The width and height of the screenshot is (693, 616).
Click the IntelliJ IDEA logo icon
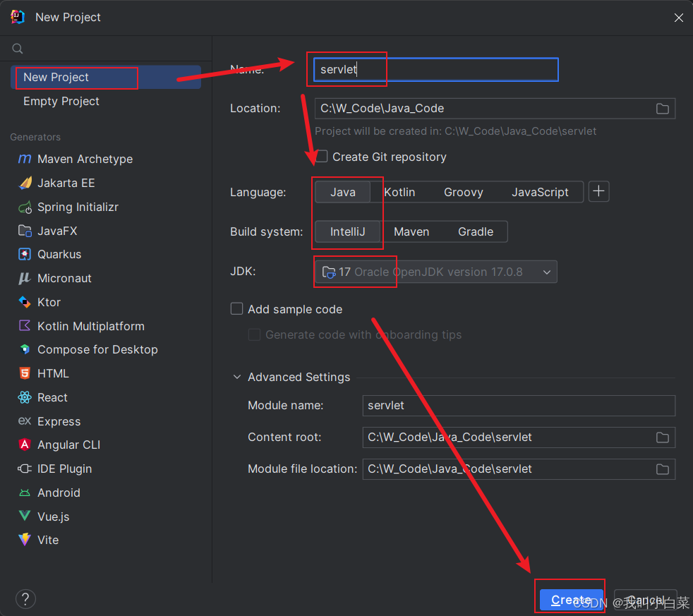17,17
